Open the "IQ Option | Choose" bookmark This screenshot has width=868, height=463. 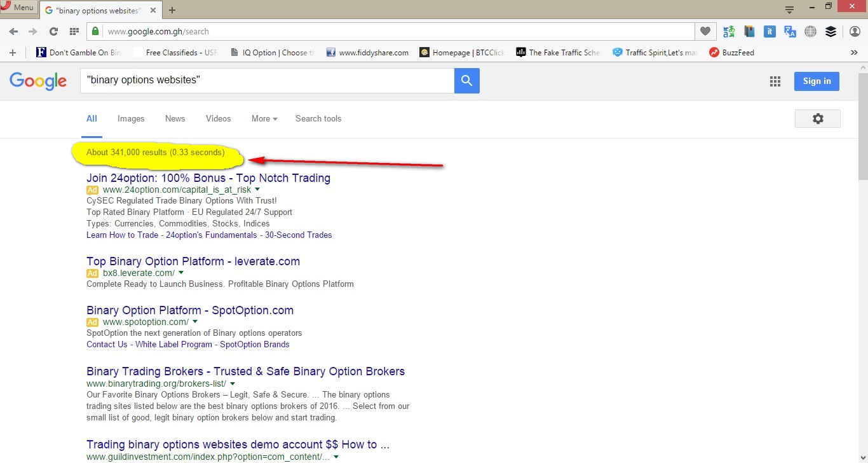click(x=272, y=53)
